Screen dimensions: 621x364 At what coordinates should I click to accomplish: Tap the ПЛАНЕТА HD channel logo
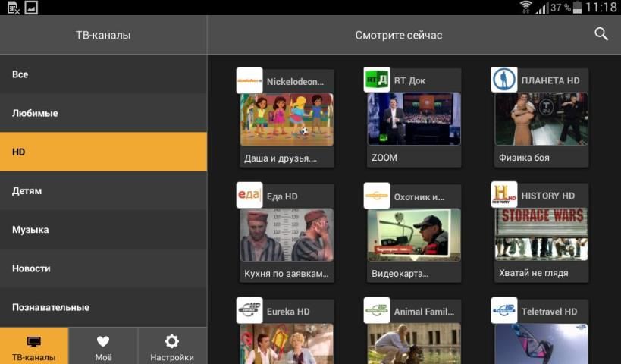tap(504, 80)
